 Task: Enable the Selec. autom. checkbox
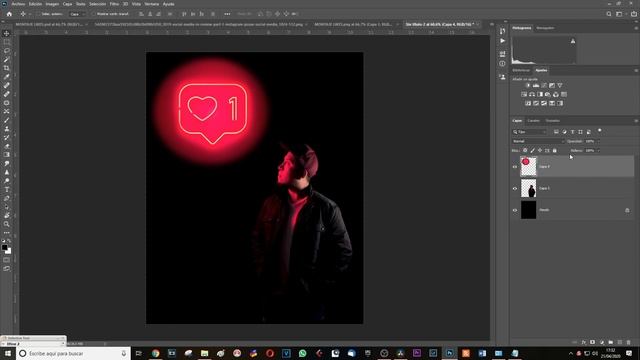[x=38, y=14]
